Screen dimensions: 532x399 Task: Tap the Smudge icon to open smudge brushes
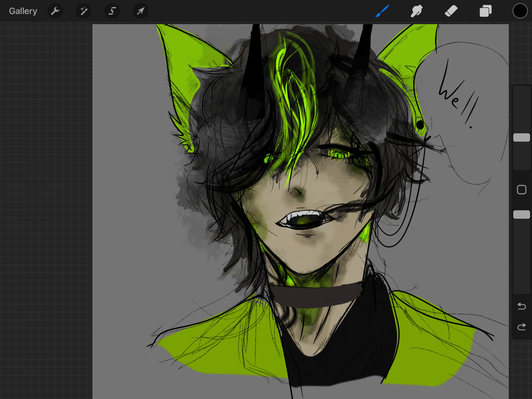416,11
